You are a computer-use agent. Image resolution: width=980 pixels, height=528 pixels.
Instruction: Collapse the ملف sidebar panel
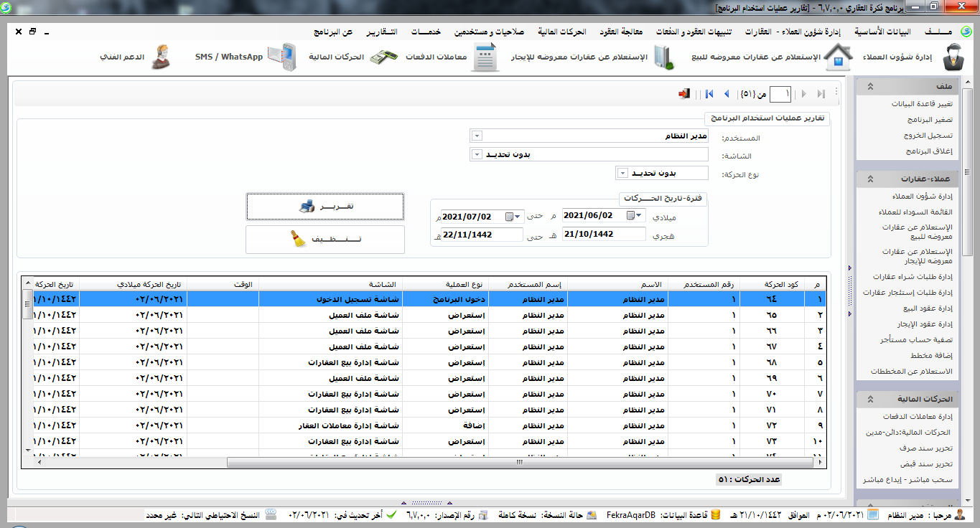(870, 86)
